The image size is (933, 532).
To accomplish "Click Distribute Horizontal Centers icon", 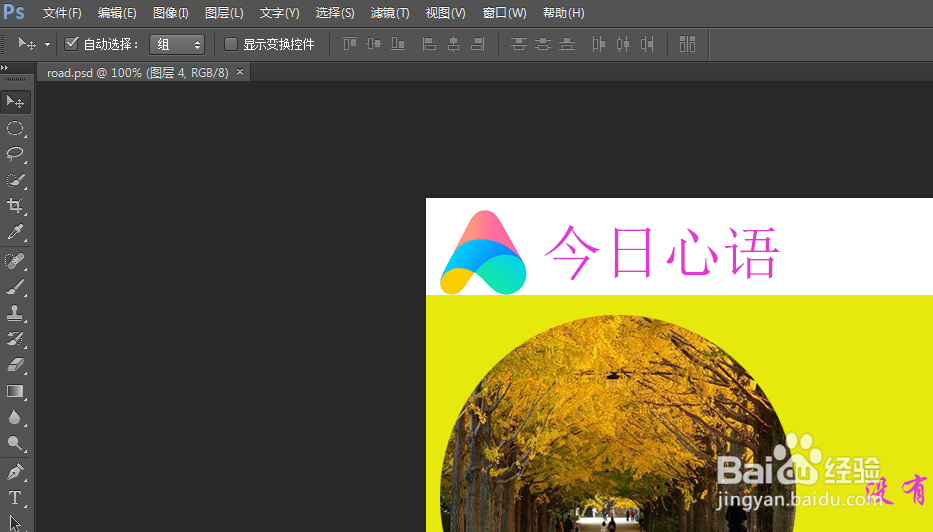I will click(x=623, y=44).
